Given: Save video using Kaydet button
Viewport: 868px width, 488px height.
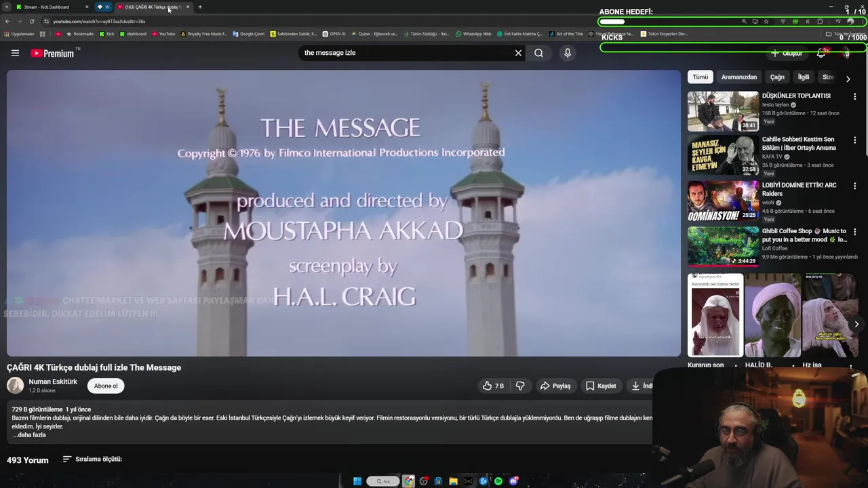Looking at the screenshot, I should 601,386.
